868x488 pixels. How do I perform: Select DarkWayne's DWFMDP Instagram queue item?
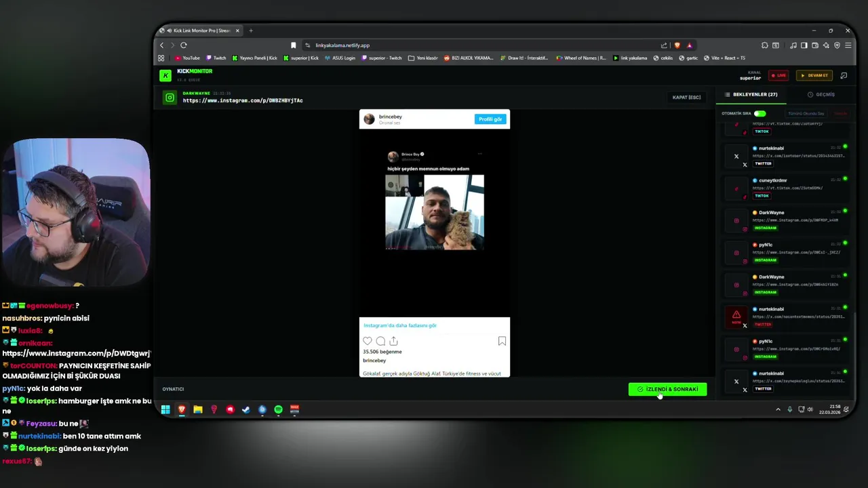click(x=785, y=220)
